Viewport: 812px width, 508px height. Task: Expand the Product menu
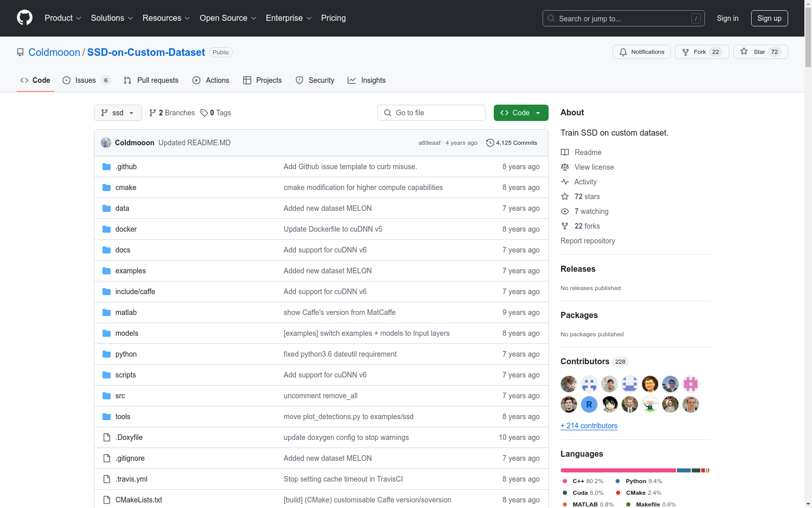[x=63, y=18]
